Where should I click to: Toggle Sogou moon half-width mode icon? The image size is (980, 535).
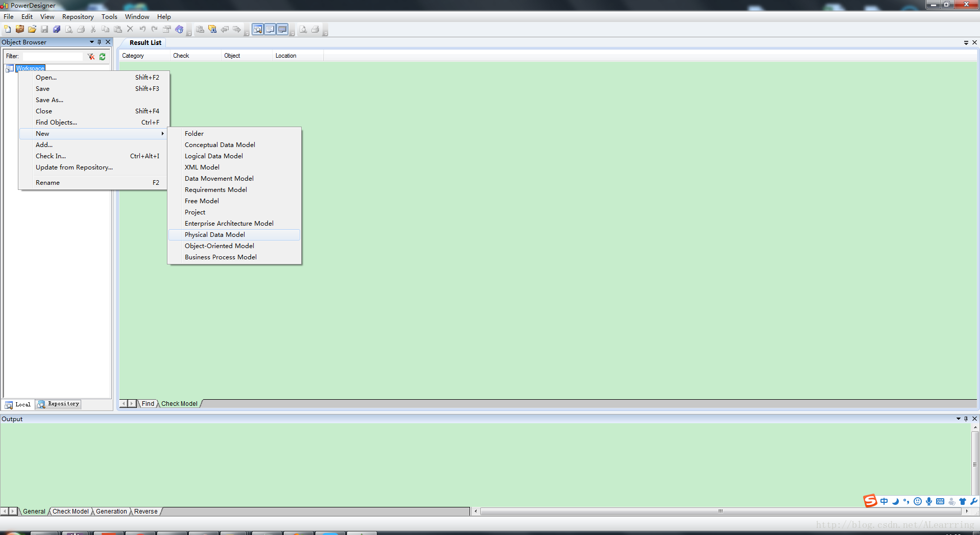[895, 501]
